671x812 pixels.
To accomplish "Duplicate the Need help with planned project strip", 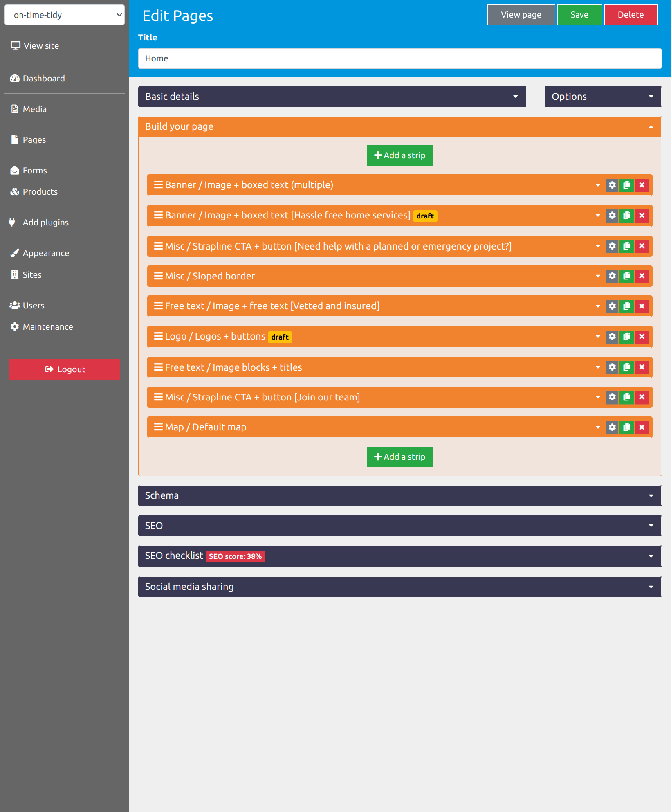I will [626, 246].
